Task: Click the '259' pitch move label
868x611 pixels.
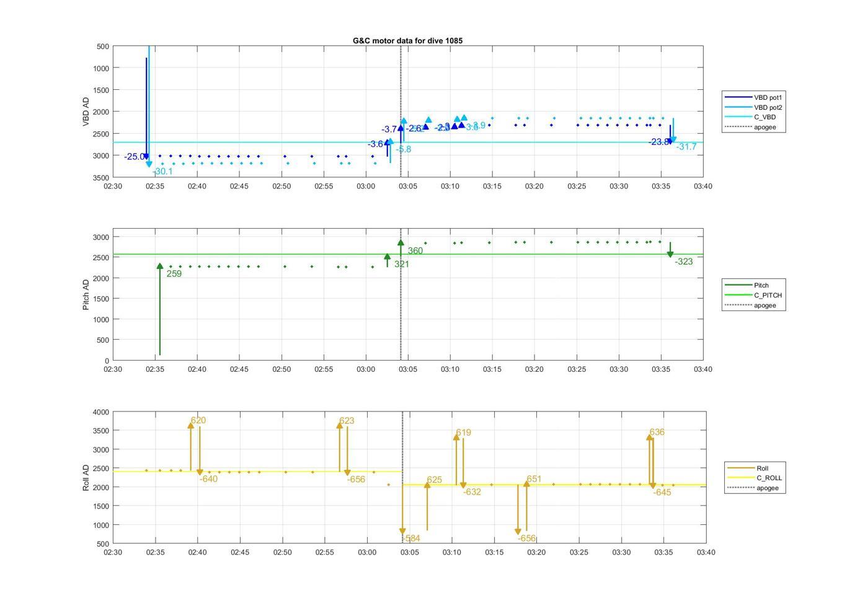Action: point(174,274)
